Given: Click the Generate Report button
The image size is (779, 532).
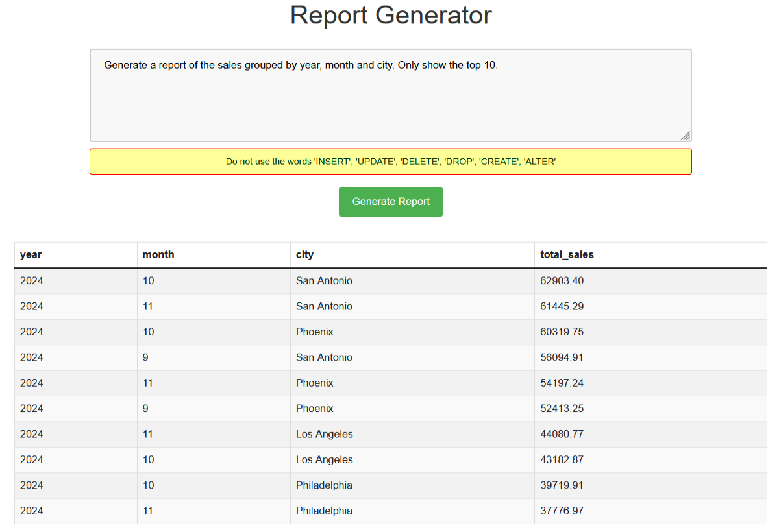Looking at the screenshot, I should 390,202.
